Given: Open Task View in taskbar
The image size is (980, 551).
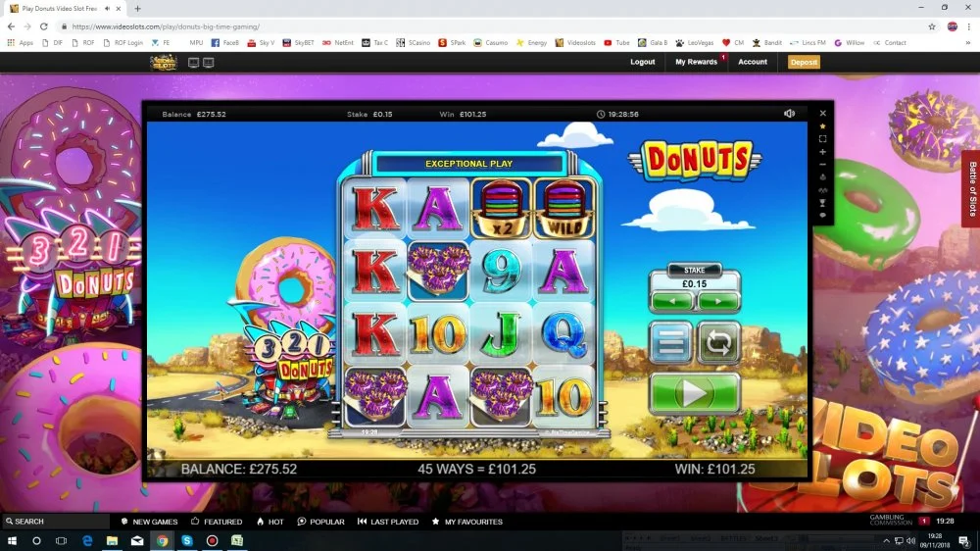Looking at the screenshot, I should (x=61, y=540).
